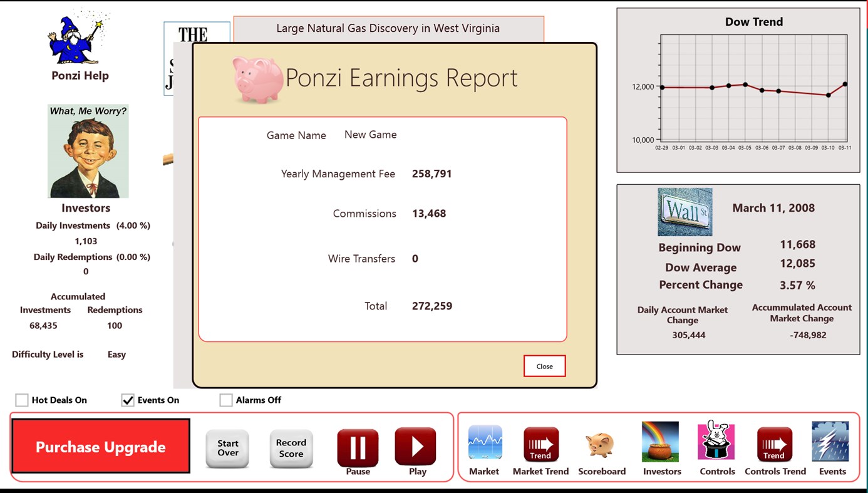The width and height of the screenshot is (868, 493).
Task: Uncheck Events On
Action: pos(127,400)
